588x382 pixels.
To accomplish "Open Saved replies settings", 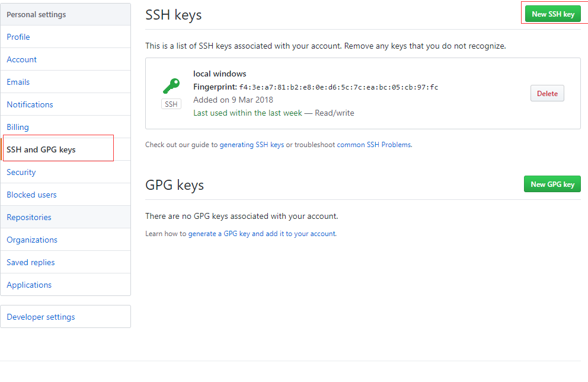I will [66, 262].
